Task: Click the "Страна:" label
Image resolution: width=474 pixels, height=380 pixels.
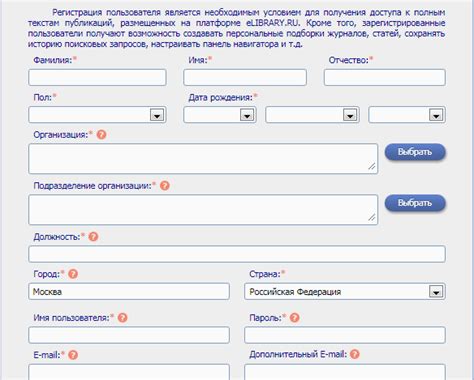Action: tap(265, 274)
